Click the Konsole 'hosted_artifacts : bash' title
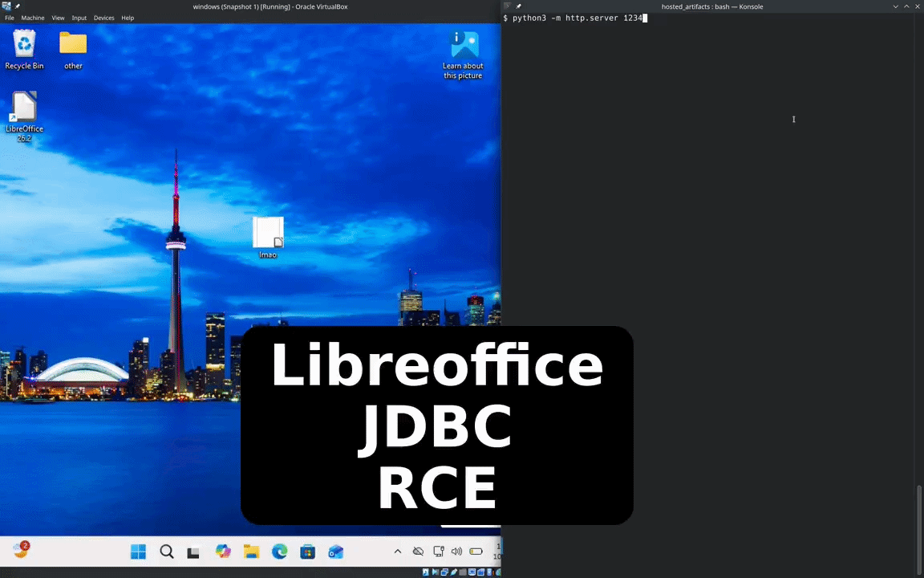924x578 pixels. click(712, 6)
